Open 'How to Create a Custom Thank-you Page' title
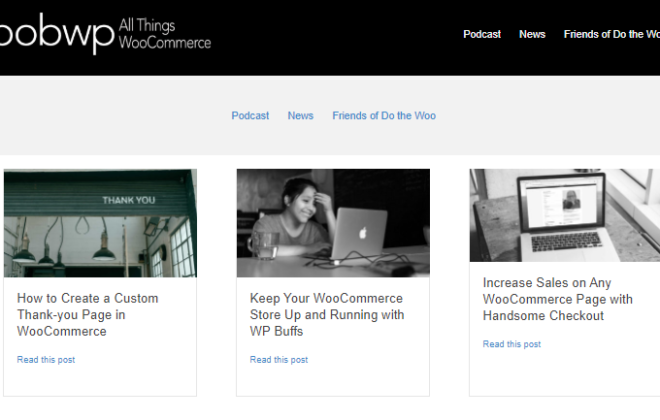660x420 pixels. point(88,315)
